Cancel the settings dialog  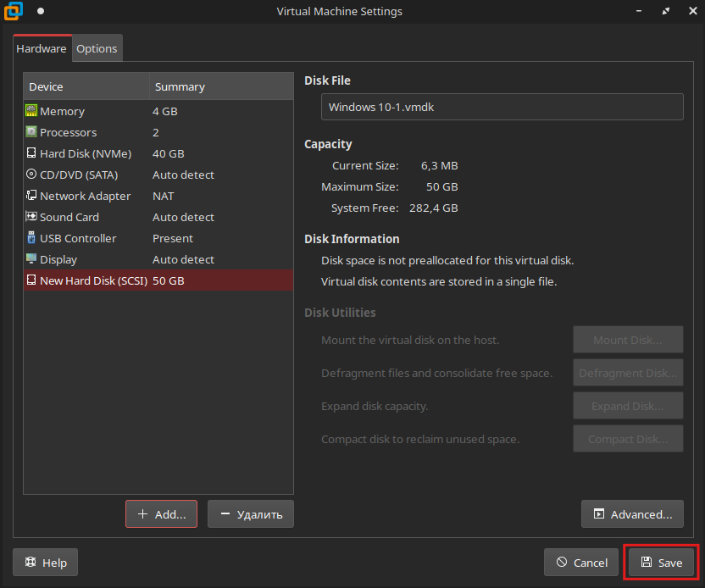581,563
